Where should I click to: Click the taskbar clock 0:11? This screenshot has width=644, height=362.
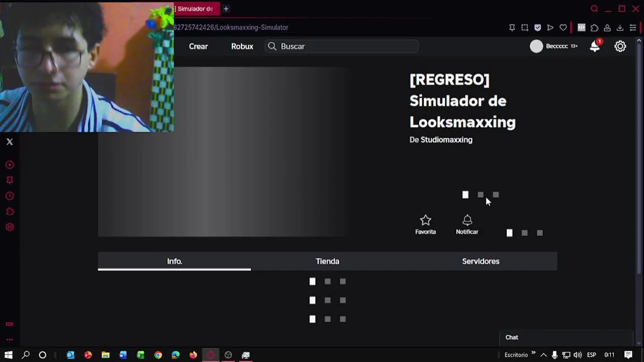click(609, 355)
